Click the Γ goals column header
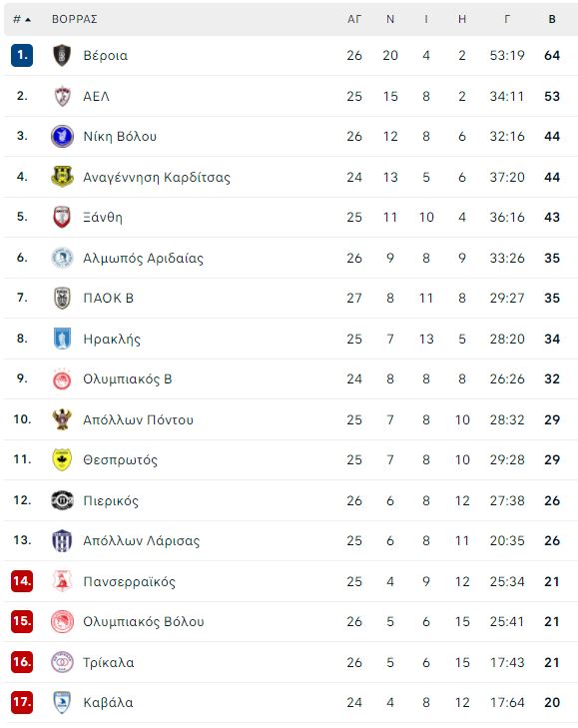 507,19
